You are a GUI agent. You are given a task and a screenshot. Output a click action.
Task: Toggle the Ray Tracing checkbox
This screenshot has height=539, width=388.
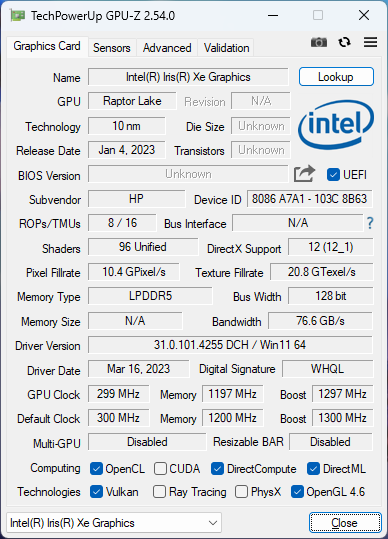pyautogui.click(x=159, y=492)
